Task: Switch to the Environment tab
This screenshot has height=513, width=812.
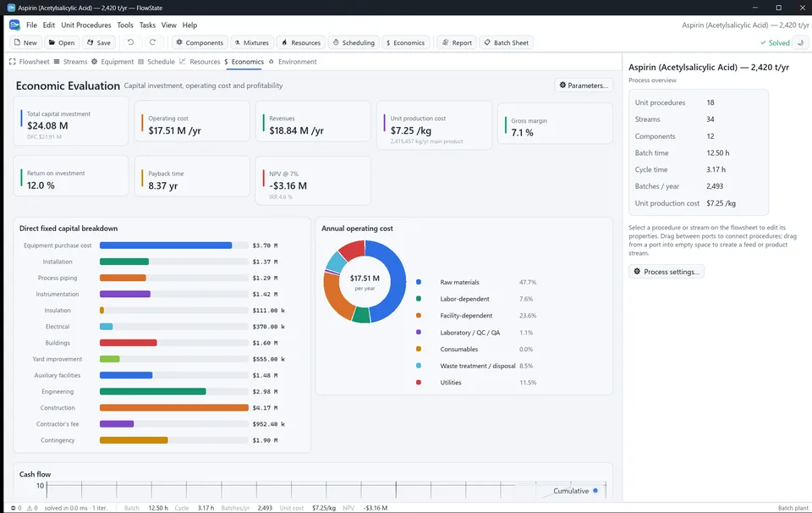Action: 293,62
